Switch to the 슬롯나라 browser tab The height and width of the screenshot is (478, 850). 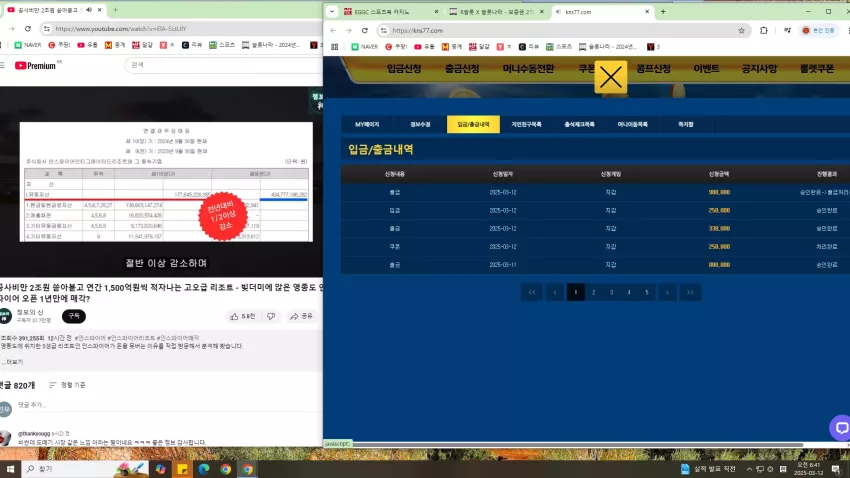pyautogui.click(x=497, y=11)
